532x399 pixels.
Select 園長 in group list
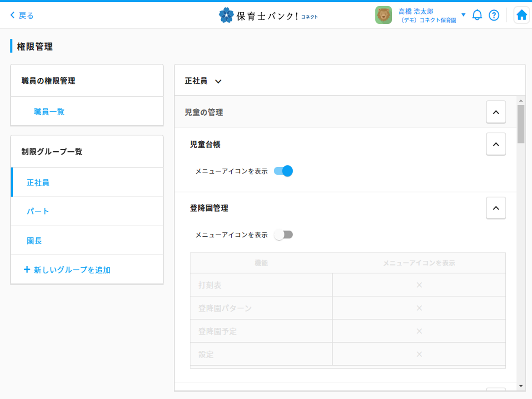[x=34, y=241]
